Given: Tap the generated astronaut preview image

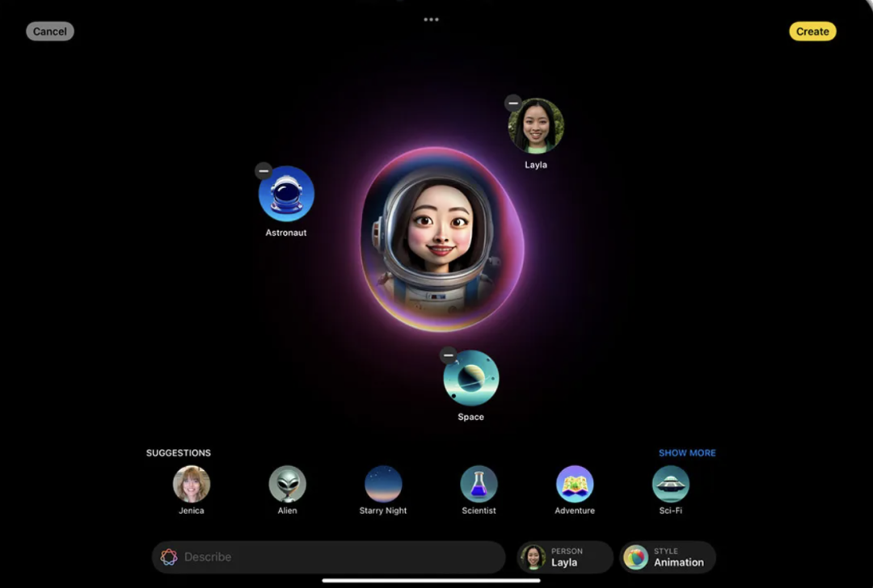Looking at the screenshot, I should pos(441,239).
